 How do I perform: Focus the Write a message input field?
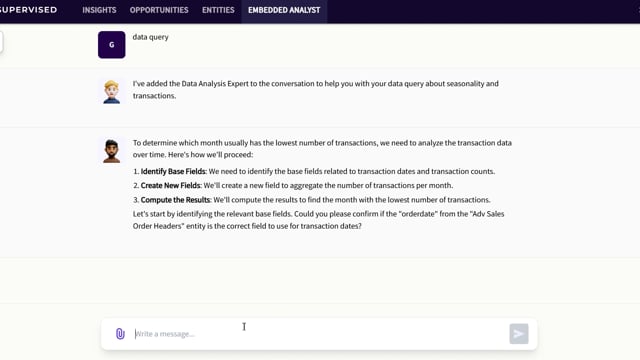(x=319, y=334)
